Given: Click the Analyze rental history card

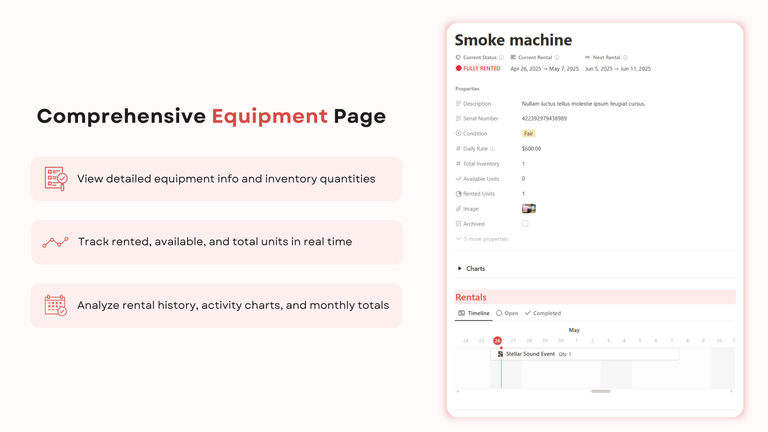Looking at the screenshot, I should pos(216,305).
